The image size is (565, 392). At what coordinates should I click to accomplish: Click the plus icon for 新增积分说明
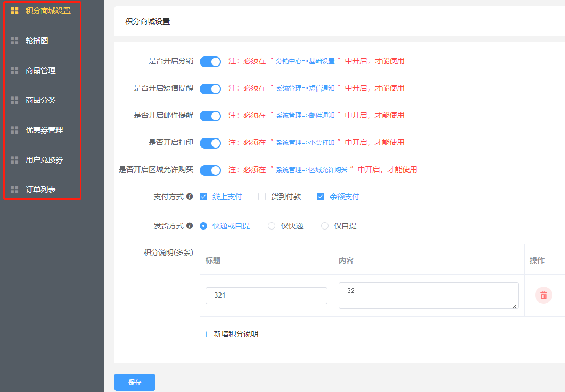(x=206, y=334)
